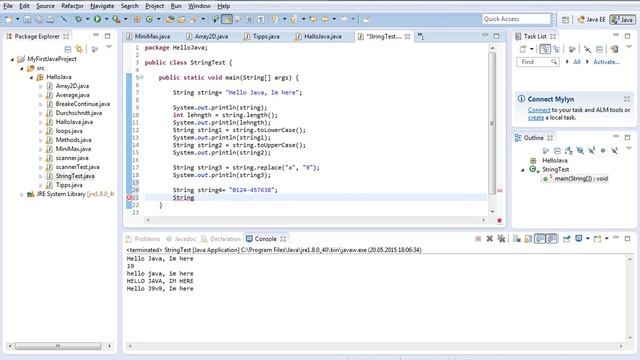Switch to Tipps.java editor tab

pos(262,36)
